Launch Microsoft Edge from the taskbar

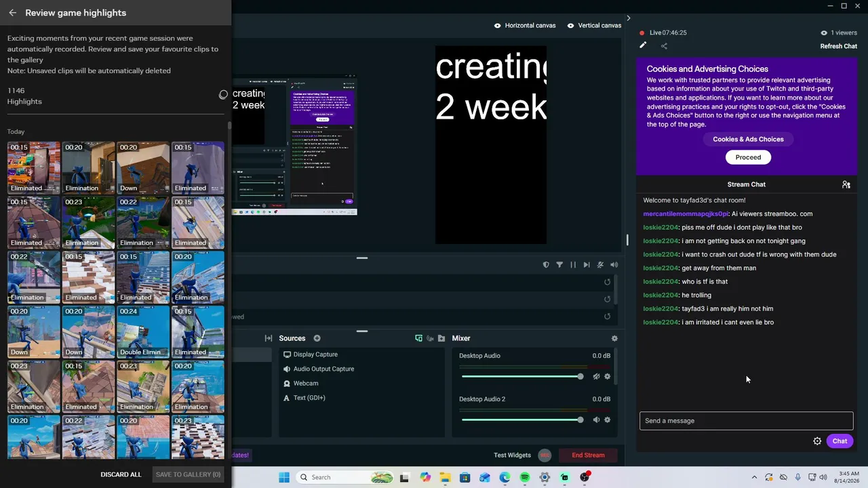505,477
